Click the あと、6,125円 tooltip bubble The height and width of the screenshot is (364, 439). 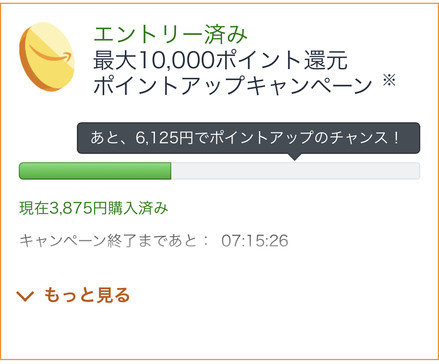coord(248,138)
